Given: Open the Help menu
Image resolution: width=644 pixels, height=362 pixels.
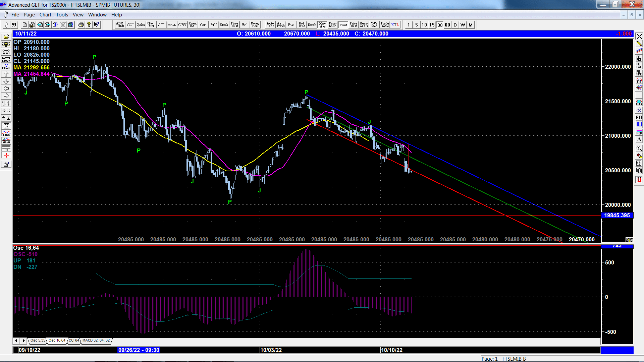Looking at the screenshot, I should (x=117, y=15).
